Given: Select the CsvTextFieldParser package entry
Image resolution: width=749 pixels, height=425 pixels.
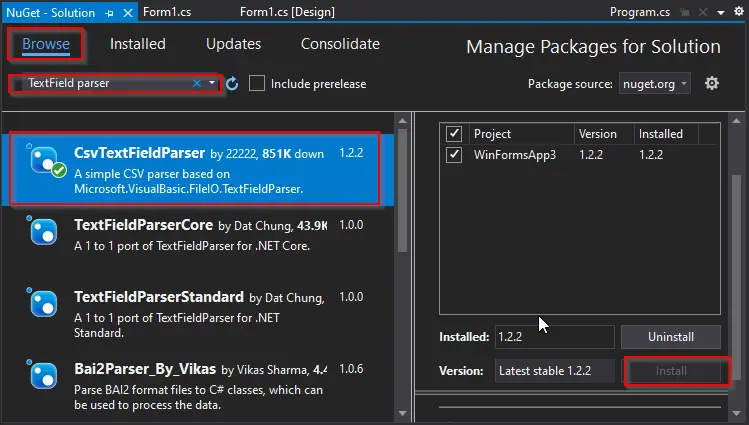Looking at the screenshot, I should (x=198, y=170).
